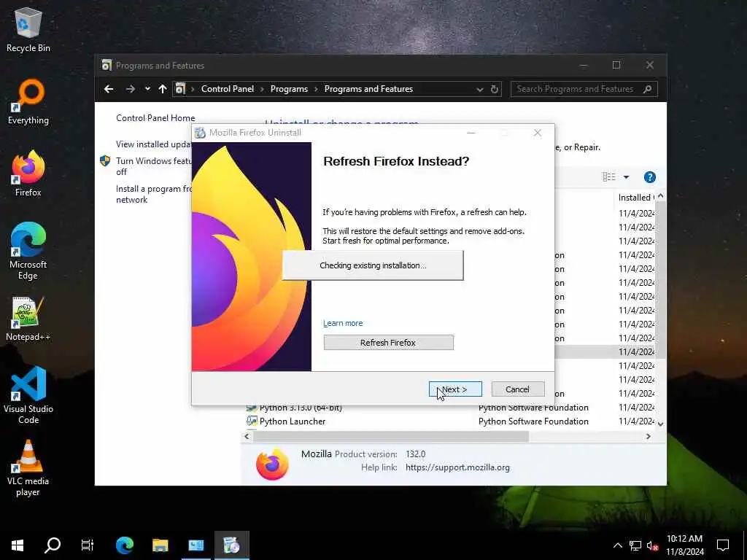Viewport: 747px width, 560px height.
Task: Sort by the Installed On column header
Action: [x=635, y=197]
